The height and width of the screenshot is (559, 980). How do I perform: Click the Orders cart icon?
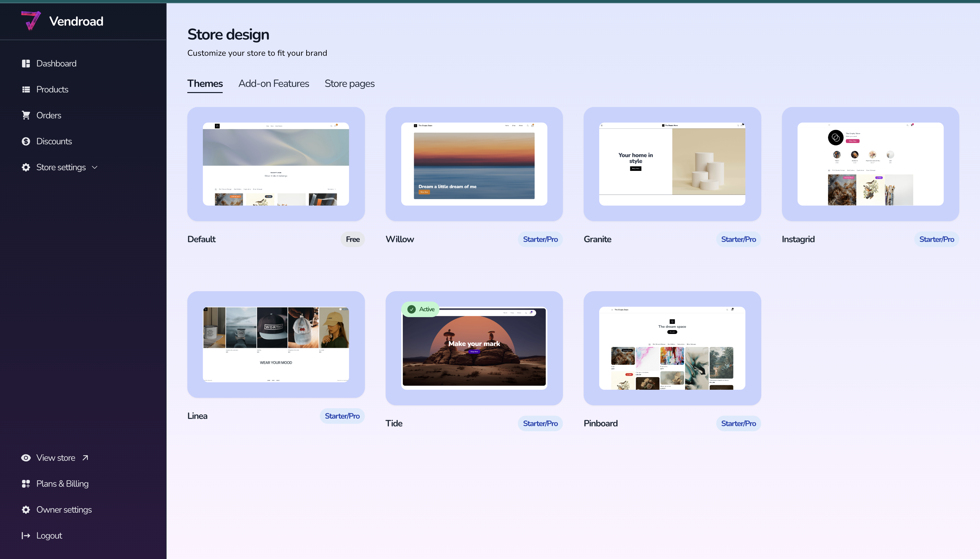[x=26, y=115]
